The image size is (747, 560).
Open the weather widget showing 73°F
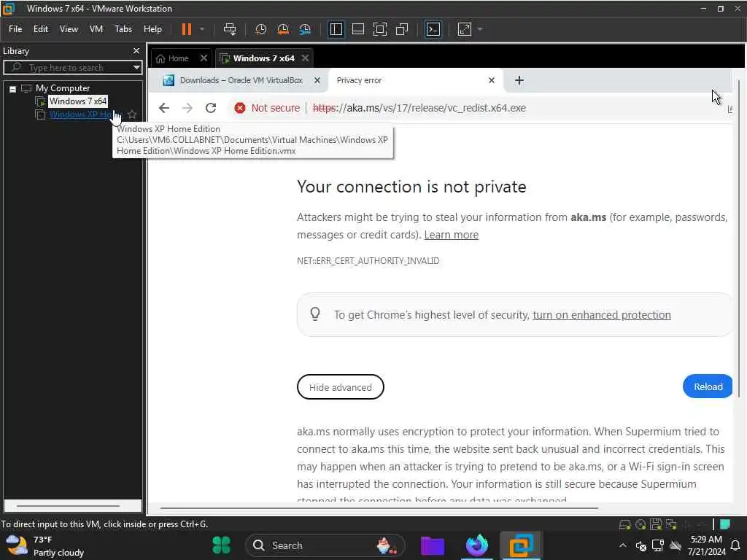pos(45,545)
